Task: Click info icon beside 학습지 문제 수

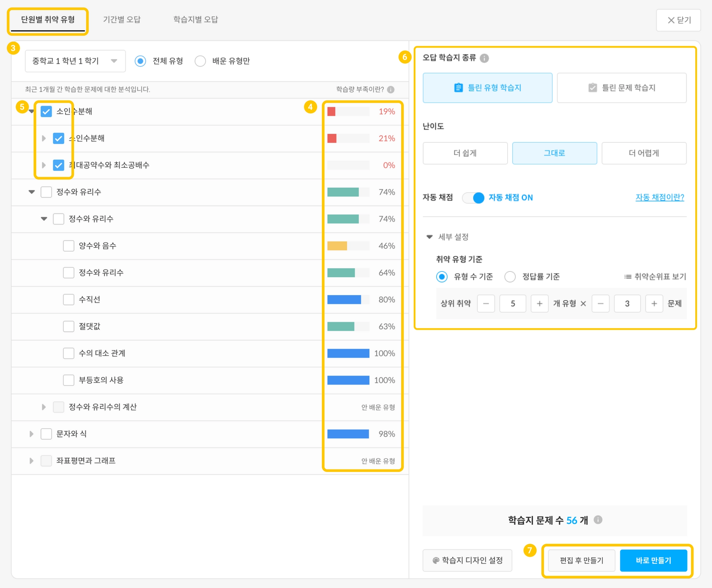Action: [598, 520]
